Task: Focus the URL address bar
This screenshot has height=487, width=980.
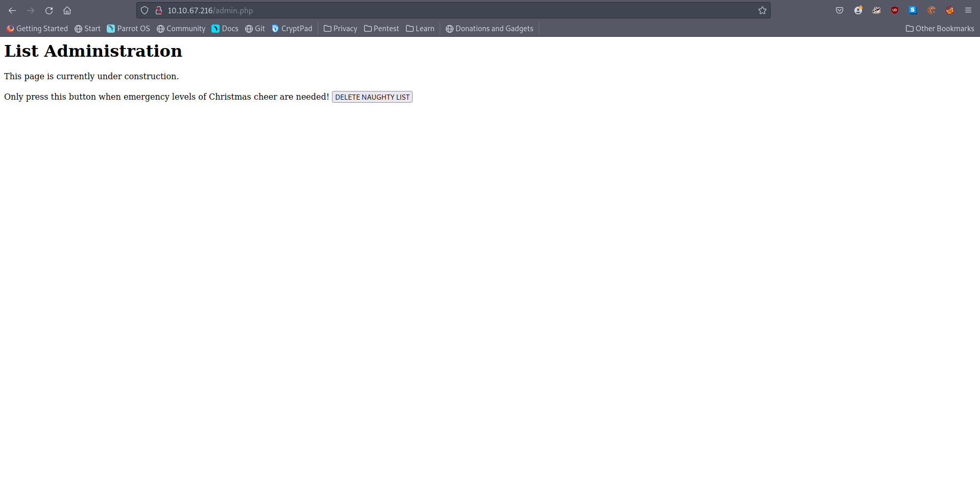Action: [460, 10]
